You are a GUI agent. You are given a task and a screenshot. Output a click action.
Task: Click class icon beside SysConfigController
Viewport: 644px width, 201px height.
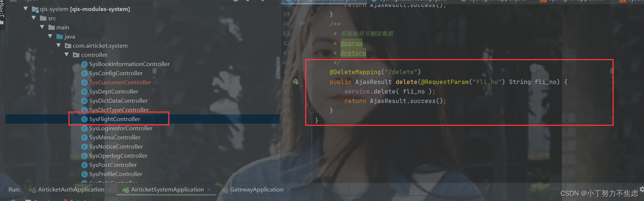(x=85, y=73)
